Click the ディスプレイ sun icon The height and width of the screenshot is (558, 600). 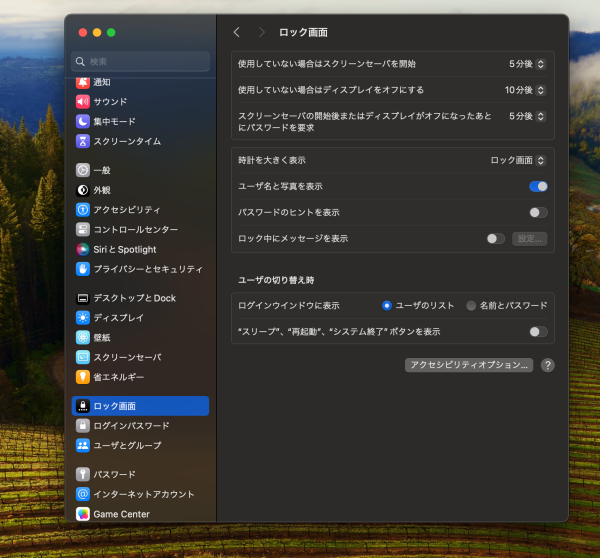[83, 317]
